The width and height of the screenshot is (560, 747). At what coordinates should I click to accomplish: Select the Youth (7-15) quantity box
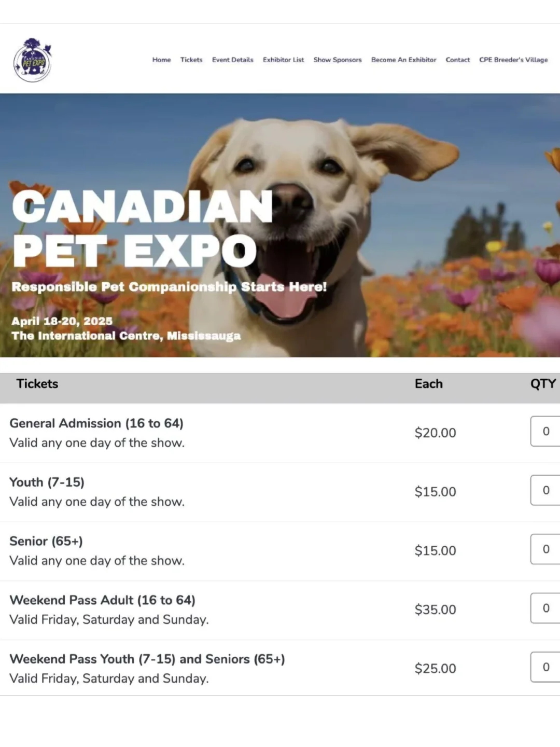pyautogui.click(x=545, y=490)
